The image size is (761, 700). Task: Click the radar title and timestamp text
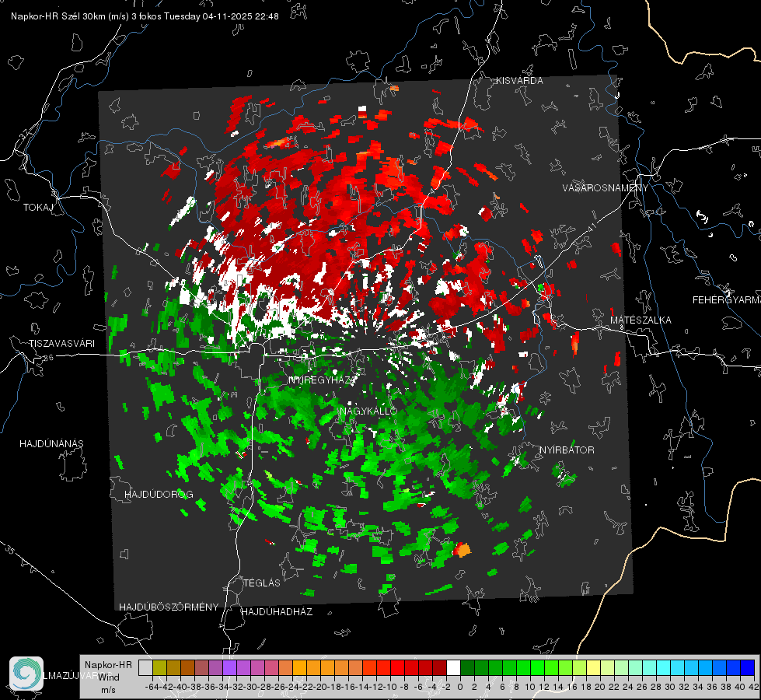coord(145,16)
